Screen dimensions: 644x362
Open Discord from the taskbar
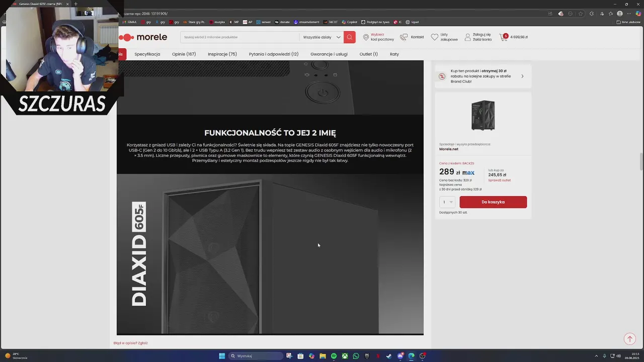point(400,356)
